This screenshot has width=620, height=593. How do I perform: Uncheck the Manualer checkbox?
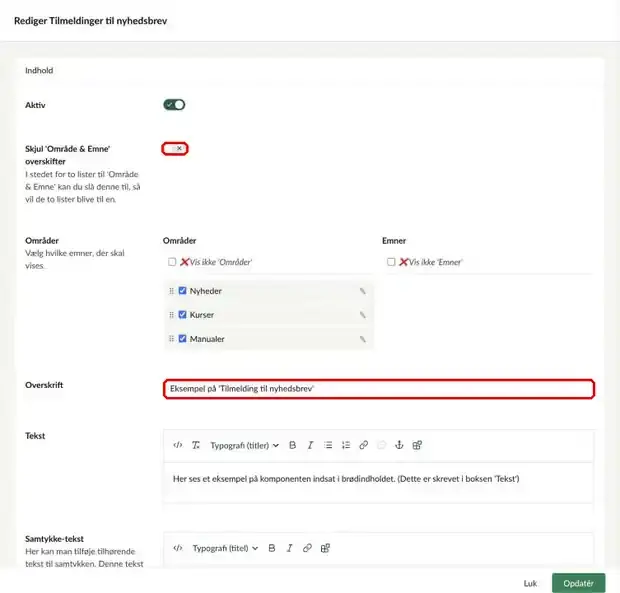point(182,339)
